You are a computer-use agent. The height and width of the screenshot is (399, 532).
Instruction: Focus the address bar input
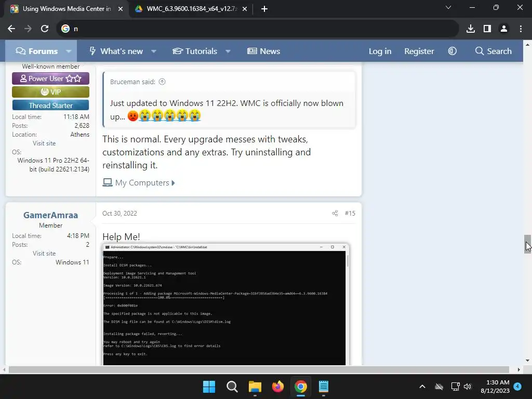click(x=258, y=29)
